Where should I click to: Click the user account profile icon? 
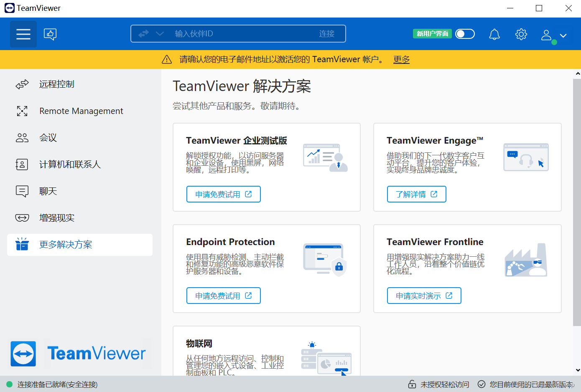click(x=546, y=35)
